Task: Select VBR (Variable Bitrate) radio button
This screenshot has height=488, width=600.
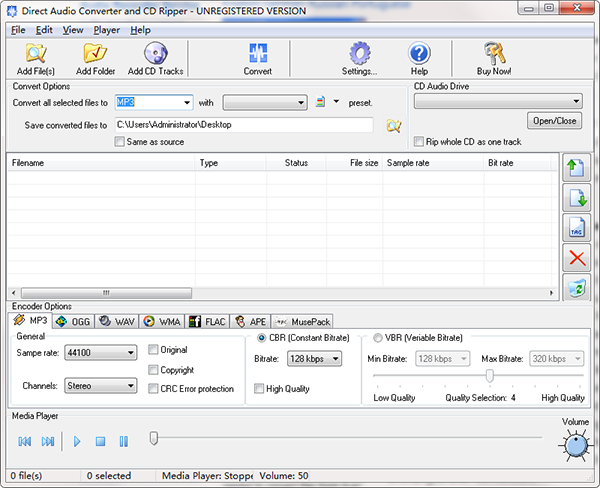Action: point(378,338)
